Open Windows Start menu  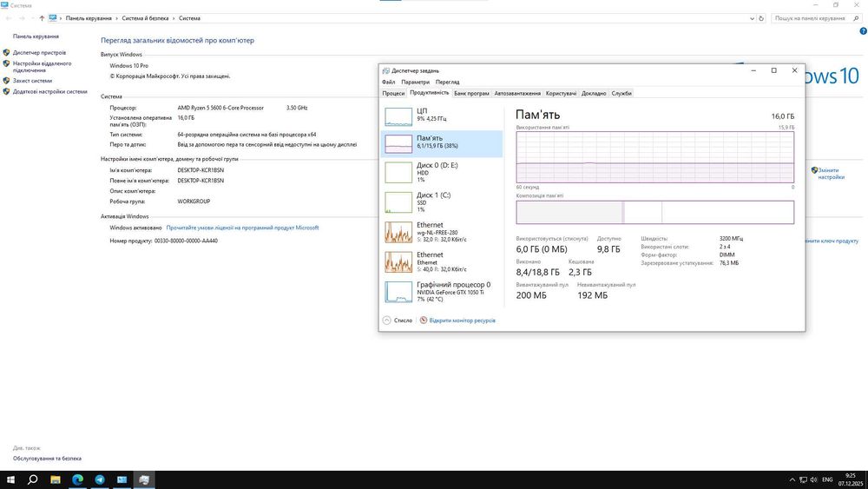click(10, 479)
